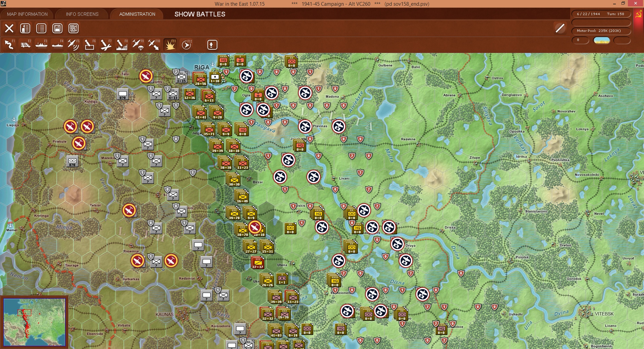Screen dimensions: 644x349
Task: Click the air battle marker near Talsi
Action: [x=146, y=76]
